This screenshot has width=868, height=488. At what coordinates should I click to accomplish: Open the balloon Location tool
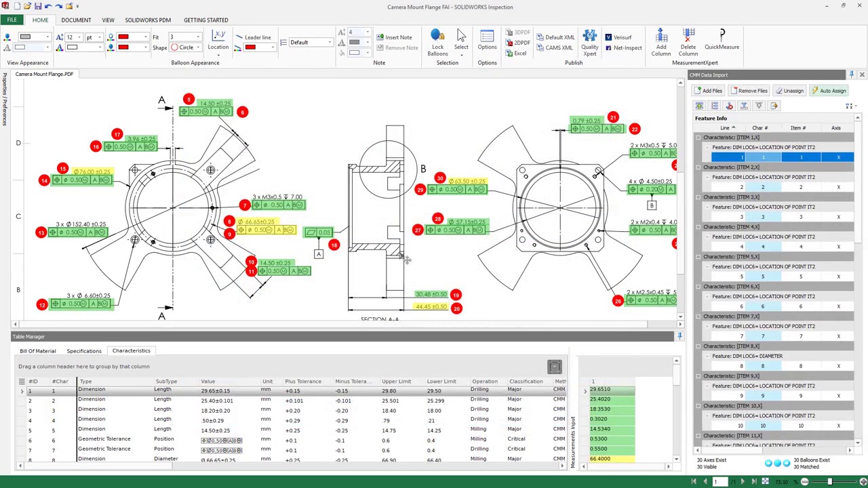point(218,41)
